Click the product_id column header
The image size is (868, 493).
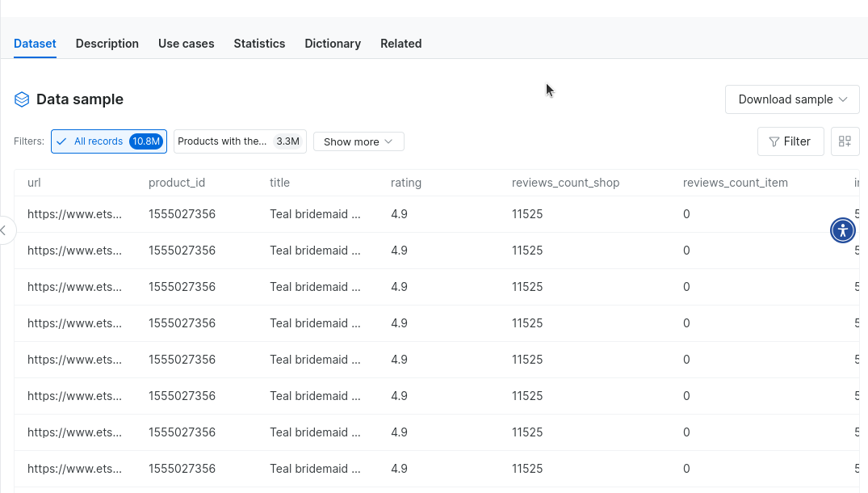177,183
